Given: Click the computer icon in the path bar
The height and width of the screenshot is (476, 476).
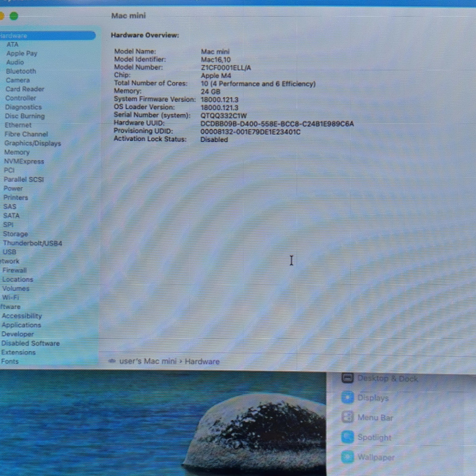Looking at the screenshot, I should point(112,361).
